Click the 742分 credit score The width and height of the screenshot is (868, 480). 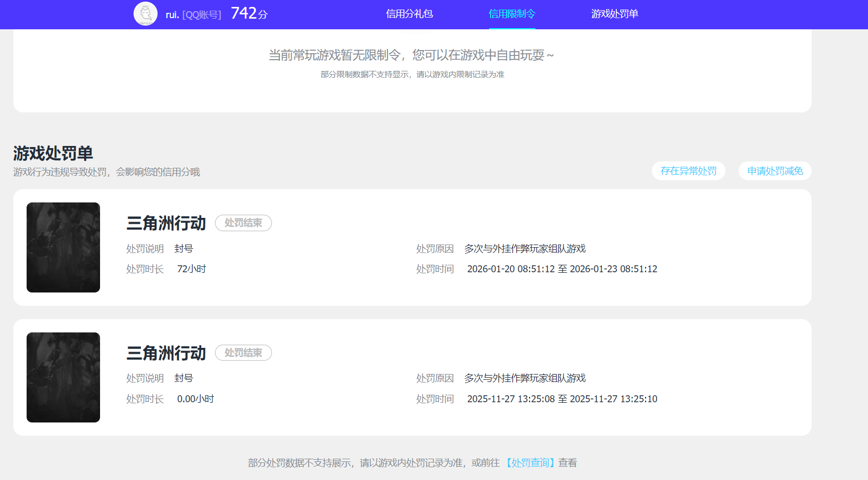click(249, 13)
